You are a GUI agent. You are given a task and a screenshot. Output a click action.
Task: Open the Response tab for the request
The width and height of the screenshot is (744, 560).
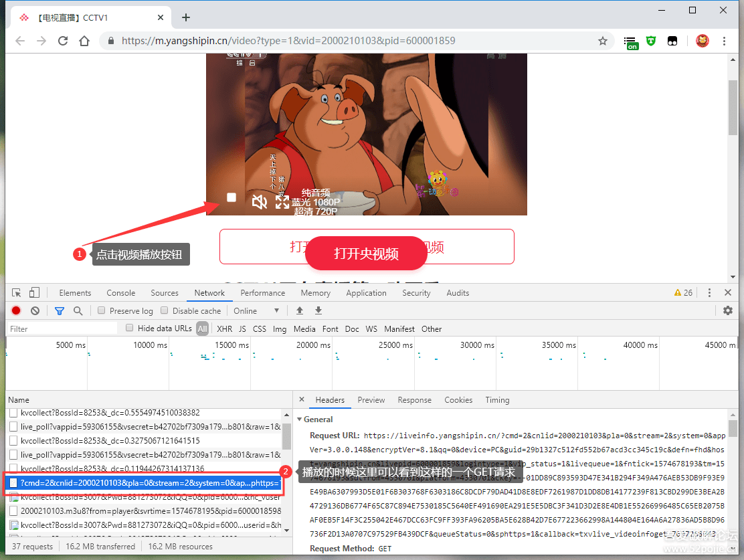(x=414, y=400)
